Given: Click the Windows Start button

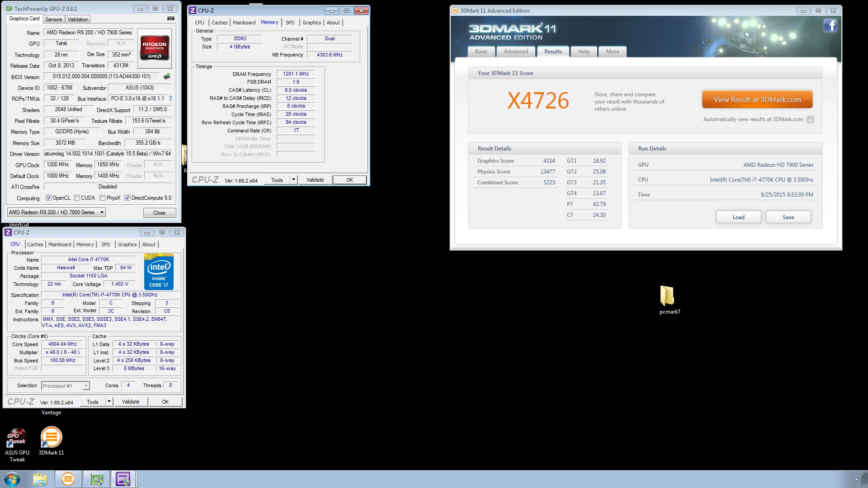Looking at the screenshot, I should [x=12, y=479].
